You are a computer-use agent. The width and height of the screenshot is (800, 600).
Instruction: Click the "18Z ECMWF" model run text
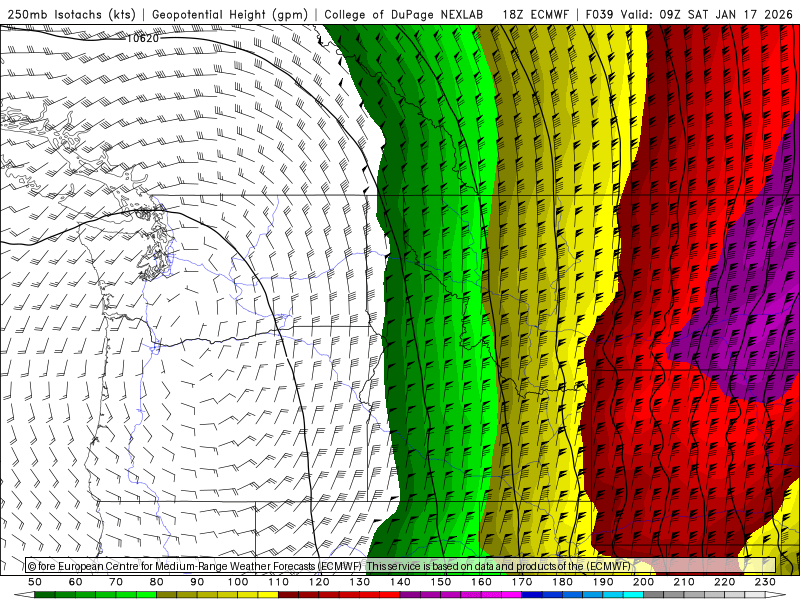point(535,15)
